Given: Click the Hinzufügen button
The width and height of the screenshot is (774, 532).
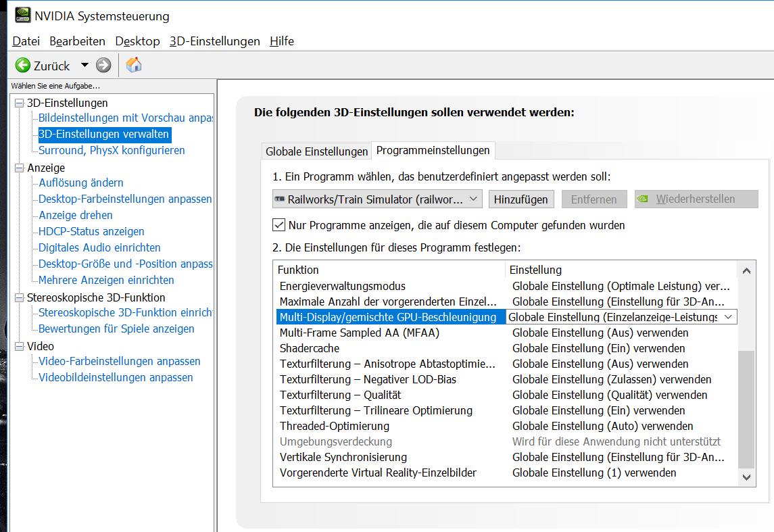Looking at the screenshot, I should point(521,199).
